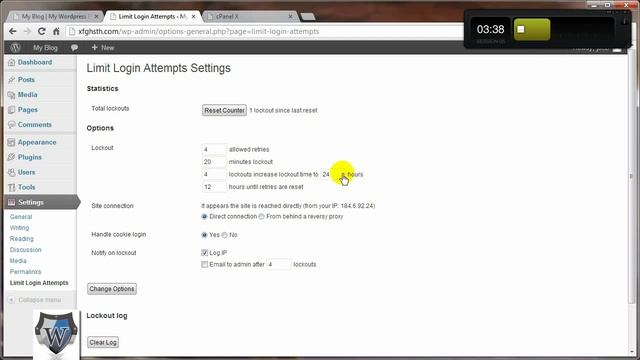Click New in the admin bar
Viewport: 640px width, 360px height.
[103, 48]
